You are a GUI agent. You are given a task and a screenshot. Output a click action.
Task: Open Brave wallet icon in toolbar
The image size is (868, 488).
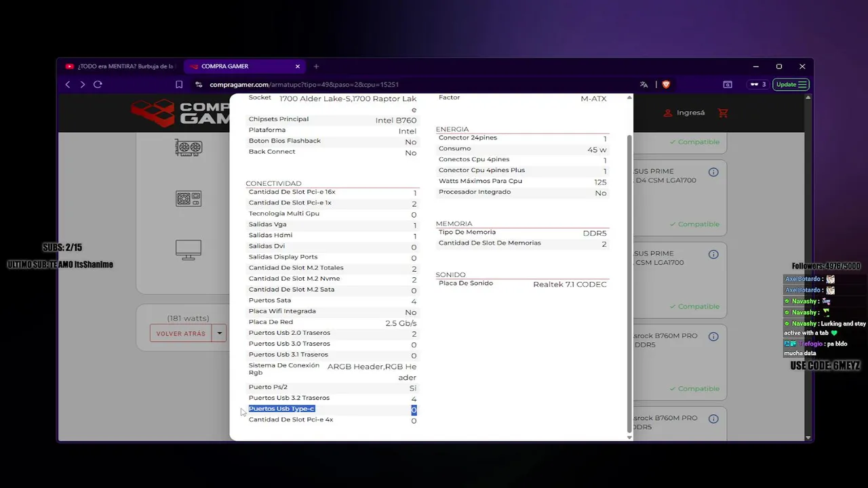728,85
